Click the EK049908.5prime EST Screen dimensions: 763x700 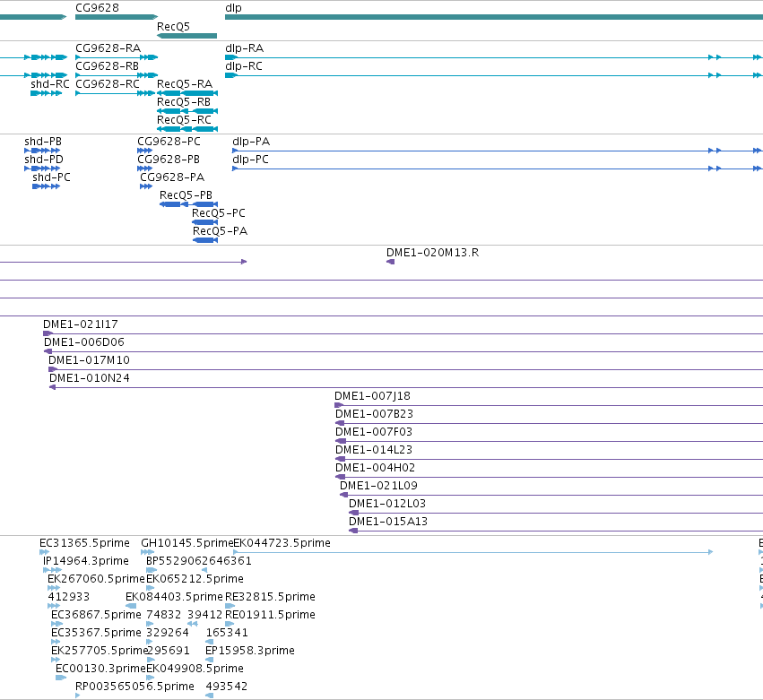(150, 678)
